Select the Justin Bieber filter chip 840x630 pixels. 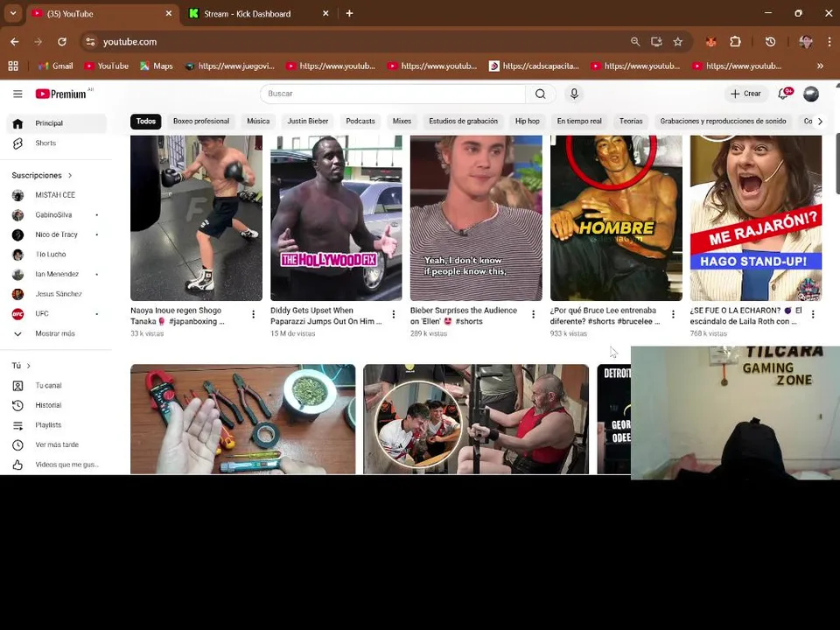[307, 122]
